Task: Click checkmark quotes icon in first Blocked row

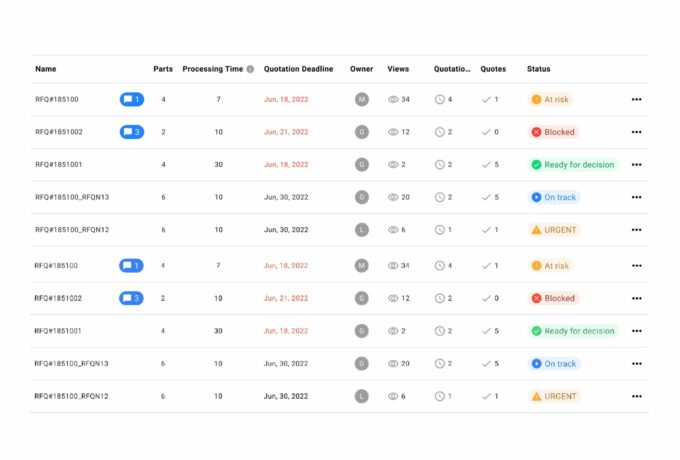Action: 486,132
